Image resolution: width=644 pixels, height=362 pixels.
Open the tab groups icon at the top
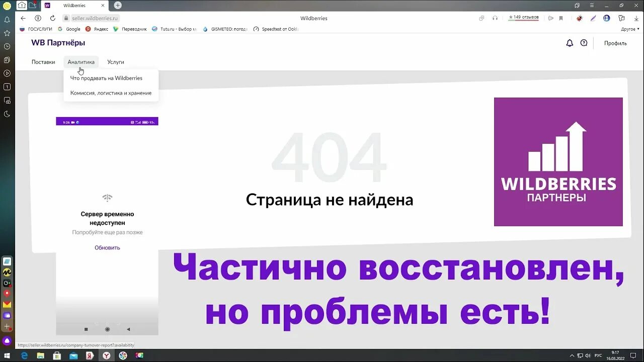coord(33,6)
